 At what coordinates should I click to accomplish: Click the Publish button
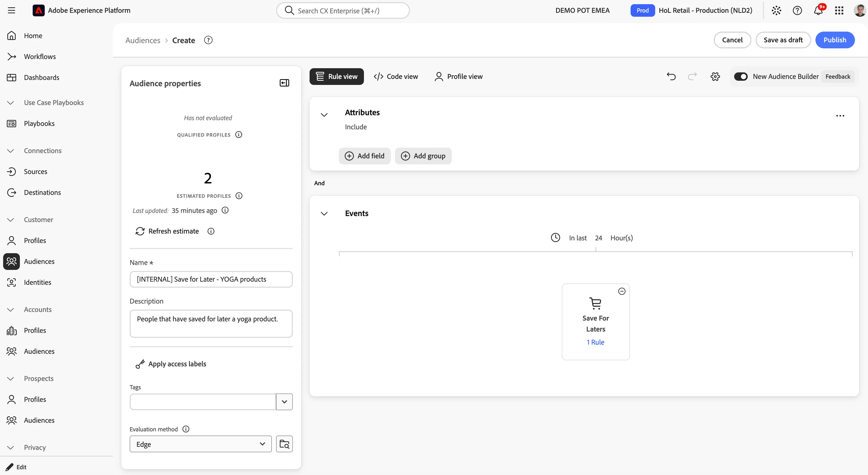coord(835,40)
